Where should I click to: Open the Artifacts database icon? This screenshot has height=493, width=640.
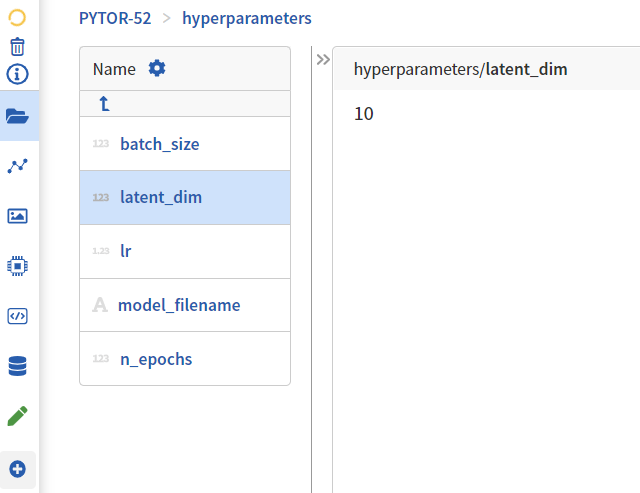click(17, 366)
